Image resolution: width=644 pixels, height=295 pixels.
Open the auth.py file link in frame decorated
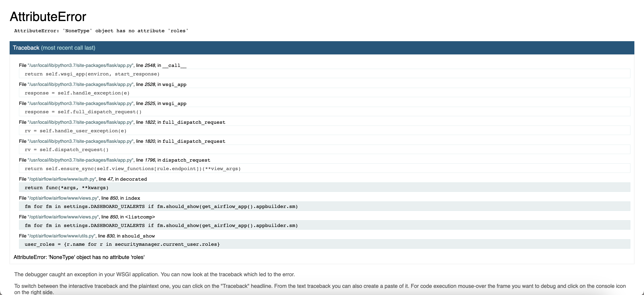pos(61,179)
